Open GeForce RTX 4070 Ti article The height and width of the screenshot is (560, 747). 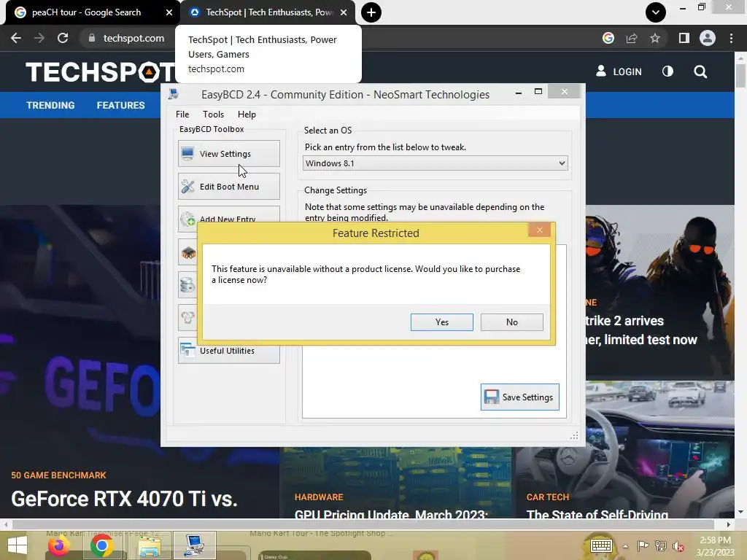pyautogui.click(x=124, y=499)
